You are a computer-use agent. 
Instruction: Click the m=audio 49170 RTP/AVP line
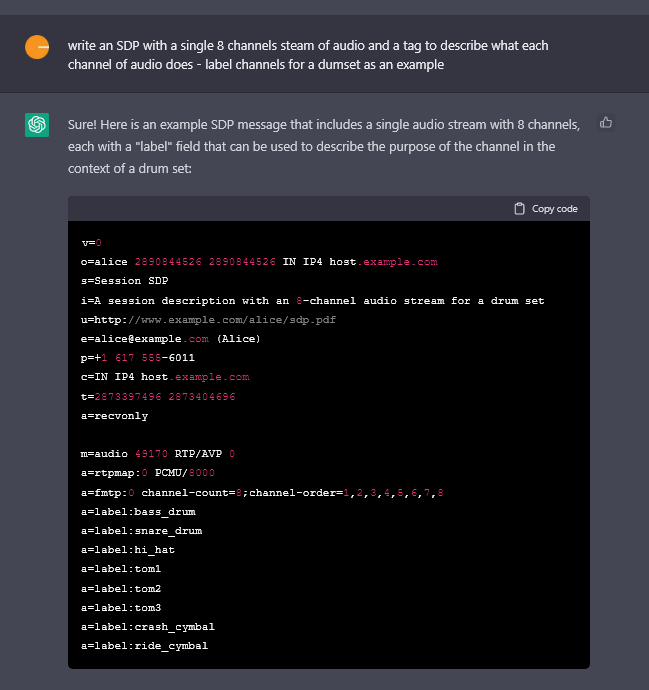(x=158, y=454)
